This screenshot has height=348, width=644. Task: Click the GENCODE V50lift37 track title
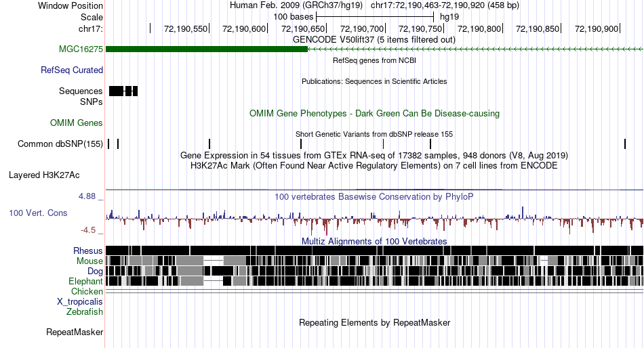click(374, 40)
